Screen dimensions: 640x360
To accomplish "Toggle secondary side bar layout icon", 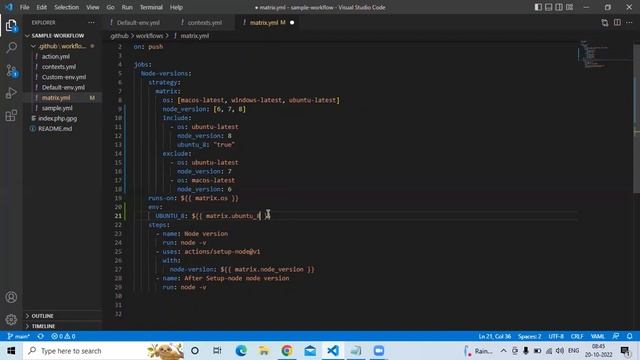I will [x=559, y=7].
